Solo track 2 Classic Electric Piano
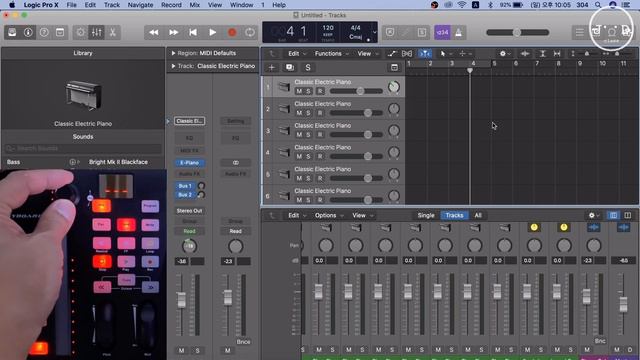The image size is (640, 360). 309,113
